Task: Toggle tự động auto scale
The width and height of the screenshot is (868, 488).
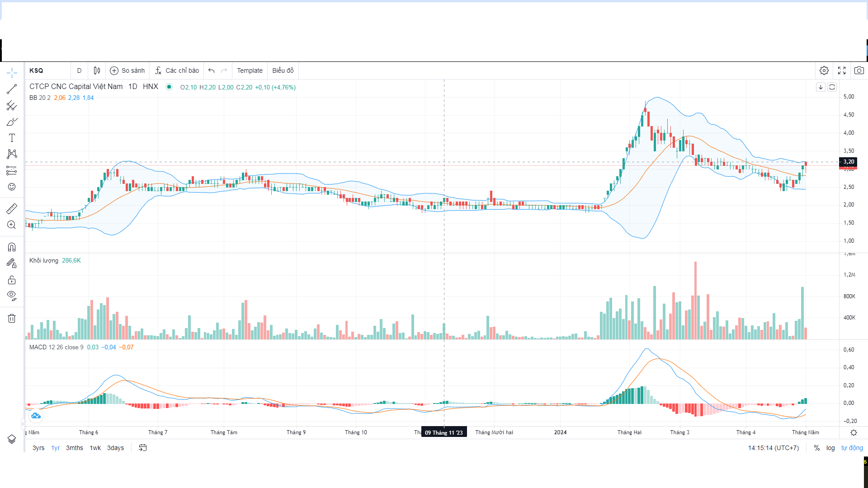Action: tap(852, 448)
